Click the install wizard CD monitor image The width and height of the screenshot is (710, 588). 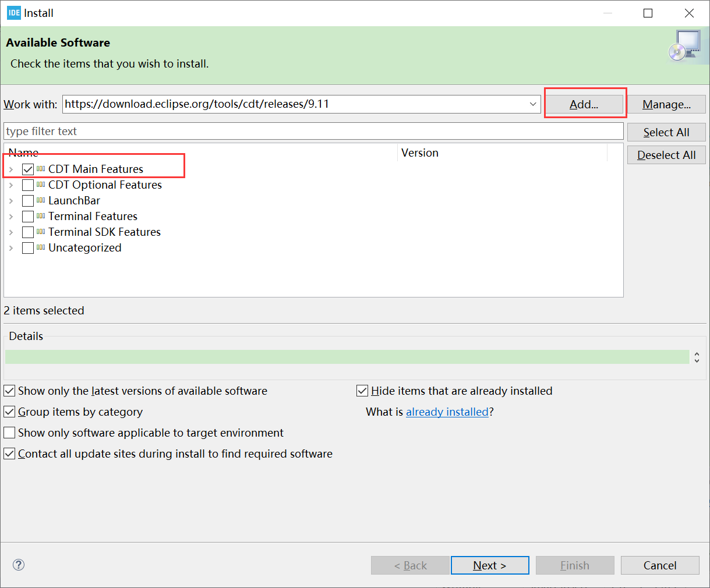[685, 47]
